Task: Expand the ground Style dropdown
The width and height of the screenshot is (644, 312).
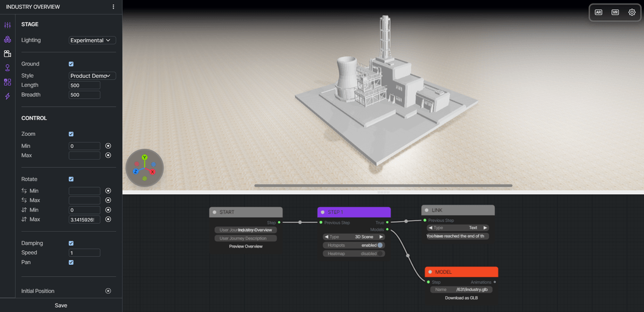Action: (x=92, y=76)
